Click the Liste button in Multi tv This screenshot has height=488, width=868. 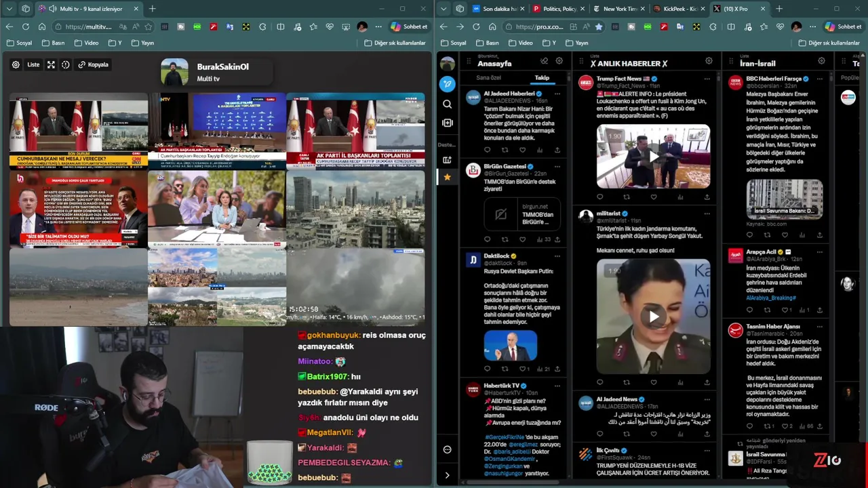[x=33, y=64]
